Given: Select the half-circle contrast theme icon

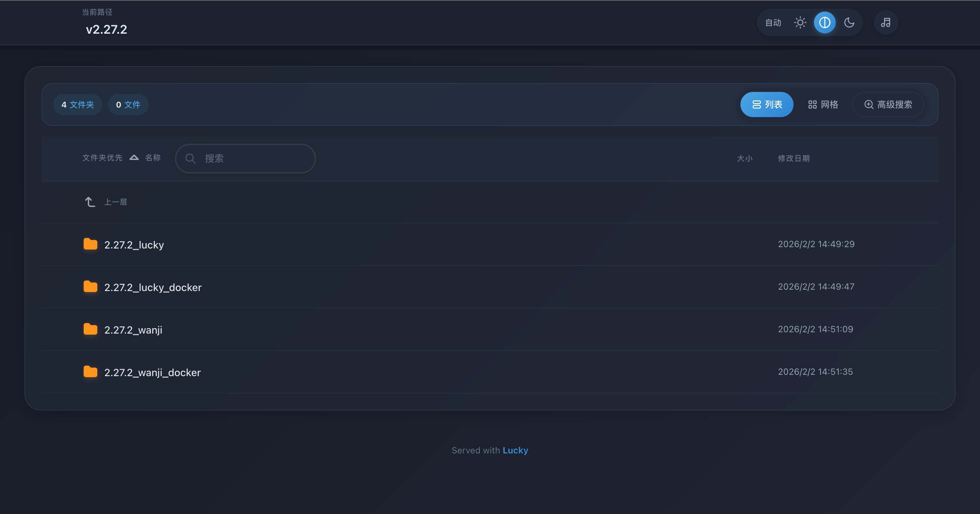Looking at the screenshot, I should (824, 23).
